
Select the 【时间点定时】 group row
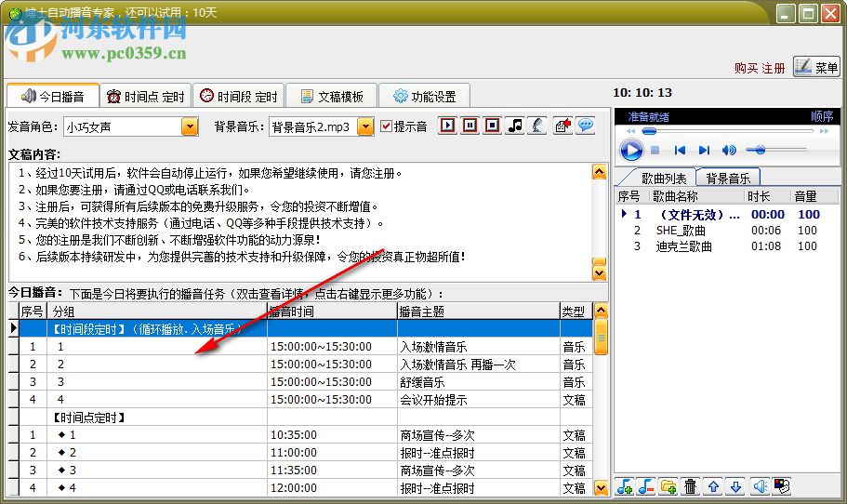pyautogui.click(x=305, y=417)
